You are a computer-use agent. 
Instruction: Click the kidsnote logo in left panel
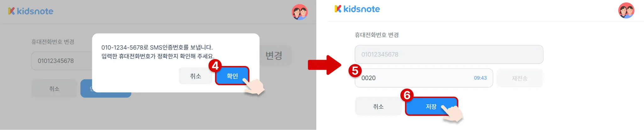(x=31, y=11)
